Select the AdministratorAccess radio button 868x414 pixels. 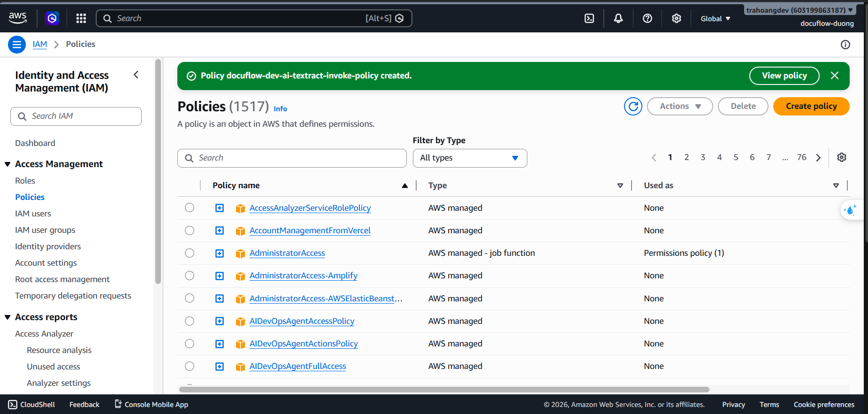coord(190,253)
